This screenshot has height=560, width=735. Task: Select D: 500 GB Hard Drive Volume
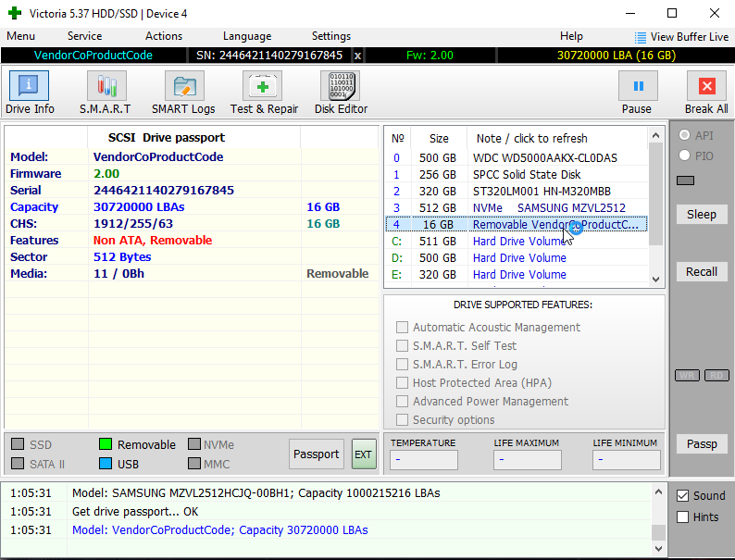pyautogui.click(x=517, y=257)
